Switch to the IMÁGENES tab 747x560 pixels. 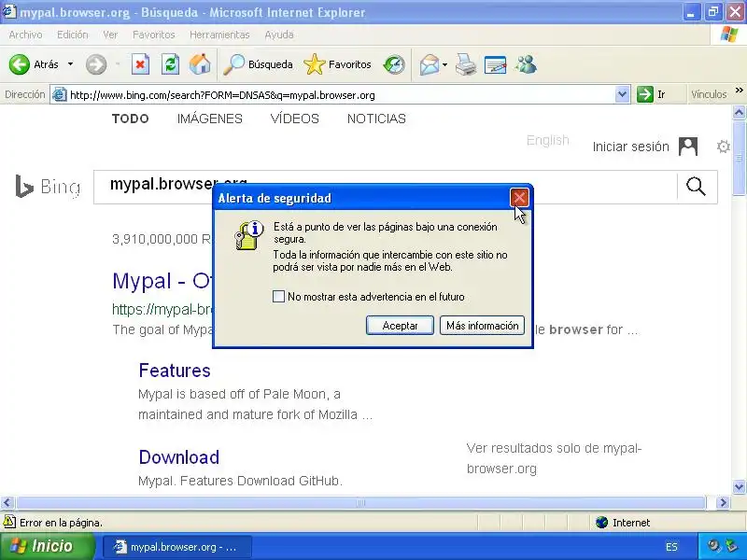point(209,119)
